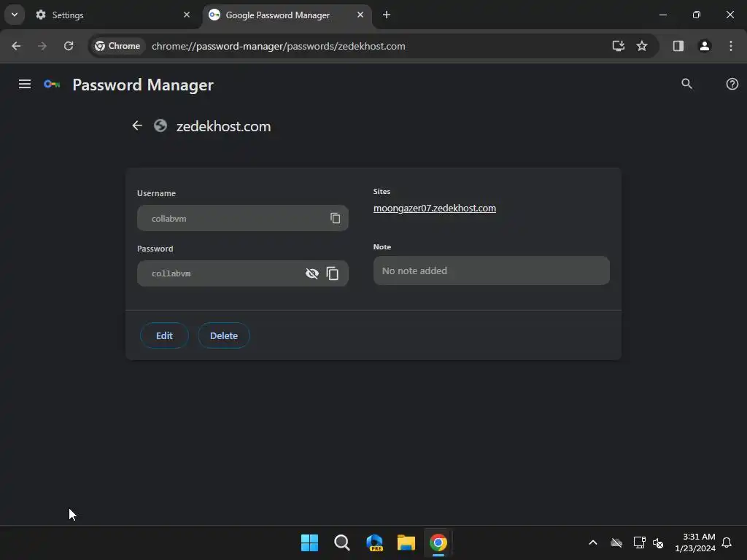The height and width of the screenshot is (560, 747).
Task: Bookmark this page with star icon
Action: point(642,46)
